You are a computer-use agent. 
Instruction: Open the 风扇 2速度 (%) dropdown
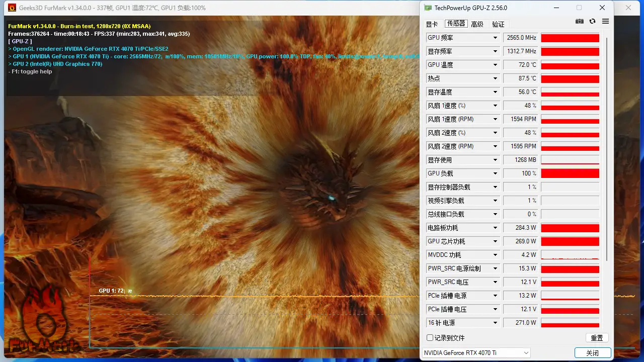(495, 133)
